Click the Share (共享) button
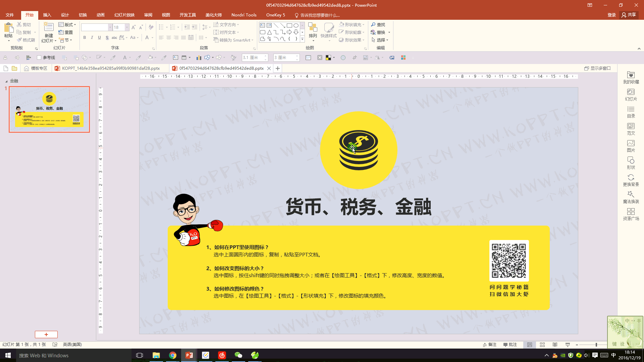The height and width of the screenshot is (362, 644). point(629,15)
